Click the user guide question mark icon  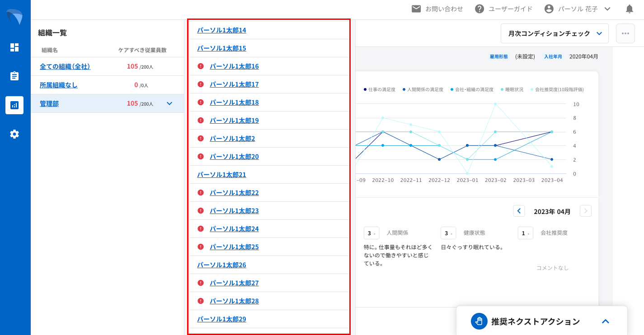[x=479, y=9]
